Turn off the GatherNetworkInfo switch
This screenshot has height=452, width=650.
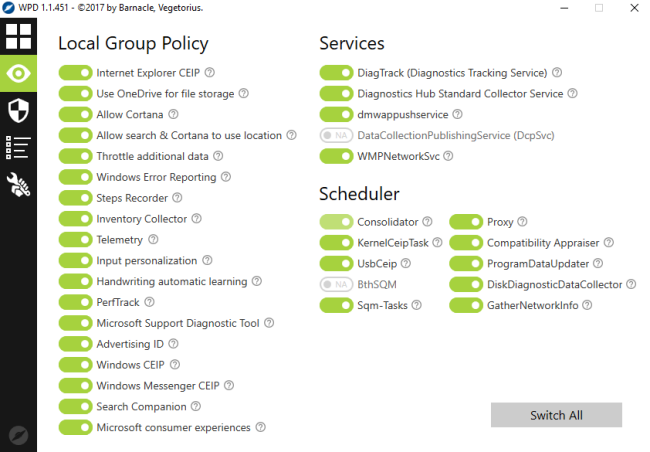tap(466, 305)
